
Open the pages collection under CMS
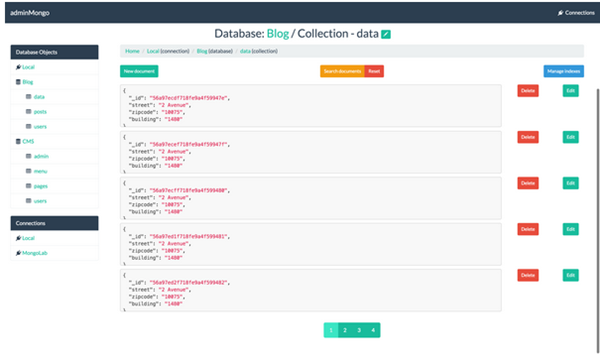(41, 186)
